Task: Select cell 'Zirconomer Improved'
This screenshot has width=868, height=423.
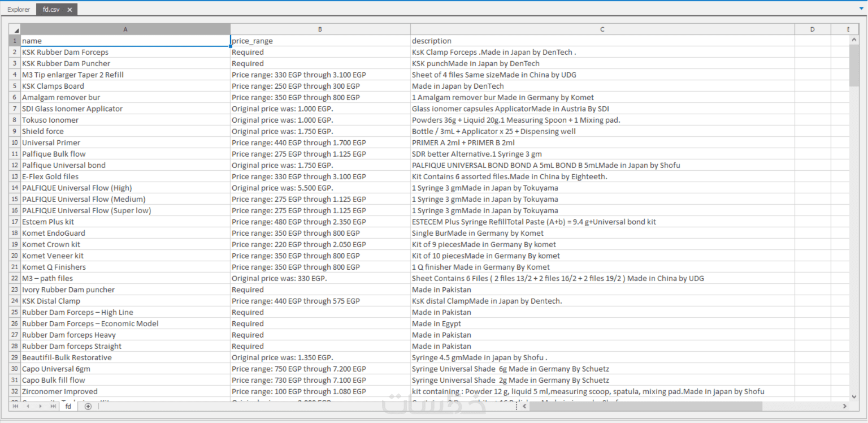Action: tap(125, 391)
